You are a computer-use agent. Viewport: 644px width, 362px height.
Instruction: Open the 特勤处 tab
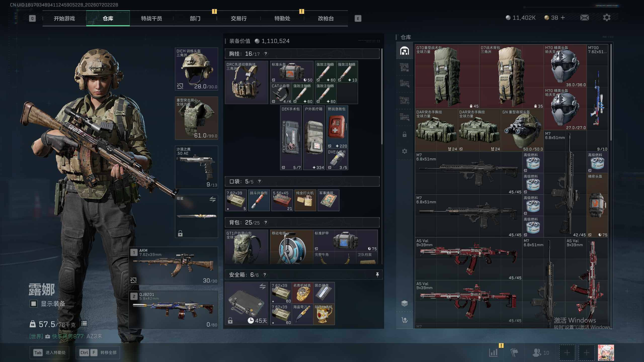pyautogui.click(x=282, y=18)
